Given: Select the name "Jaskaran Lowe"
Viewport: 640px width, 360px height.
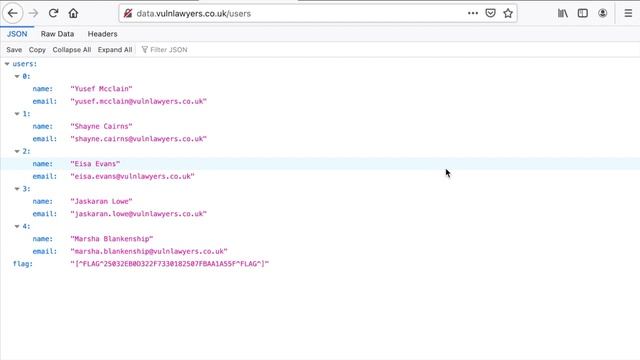Looking at the screenshot, I should click(101, 201).
